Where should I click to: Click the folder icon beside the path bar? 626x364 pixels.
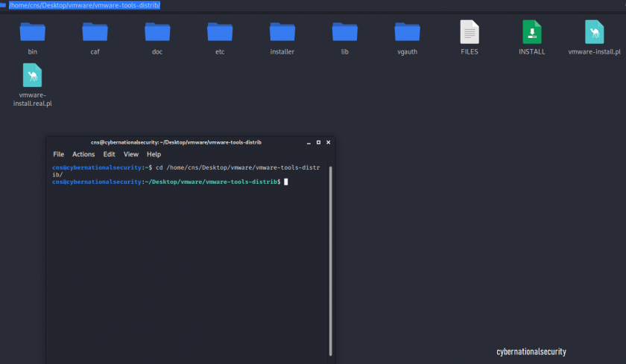[x=3, y=4]
